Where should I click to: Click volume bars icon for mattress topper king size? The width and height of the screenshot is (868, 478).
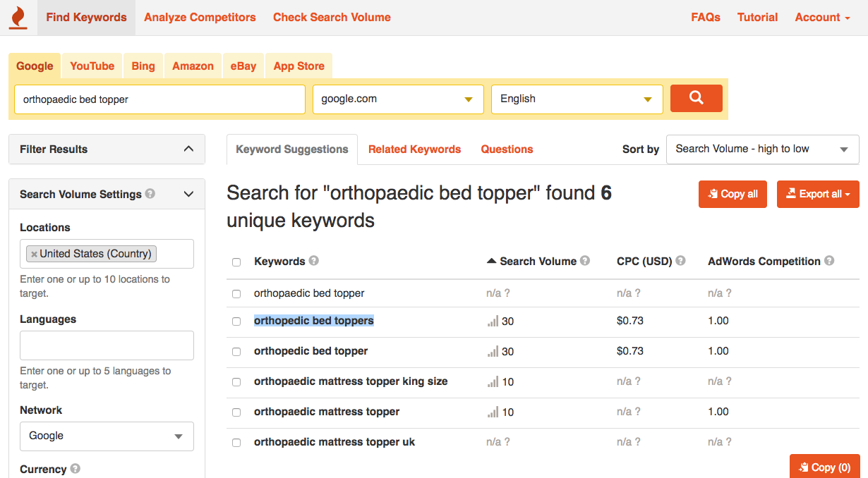point(493,381)
